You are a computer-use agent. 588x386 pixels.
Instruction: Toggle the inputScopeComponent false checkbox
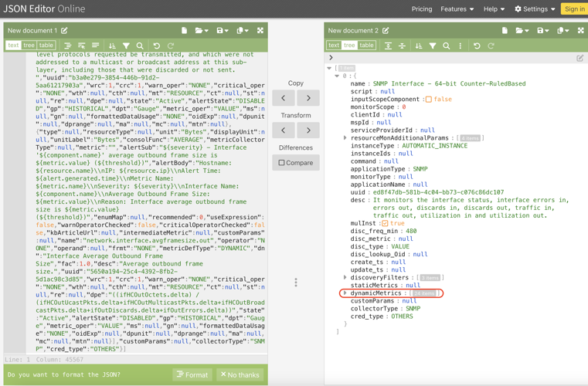pos(429,100)
